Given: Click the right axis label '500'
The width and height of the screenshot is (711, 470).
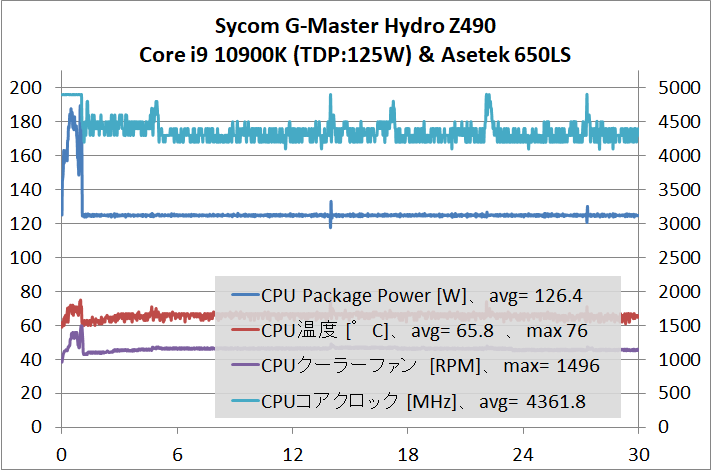Looking at the screenshot, I should 674,392.
